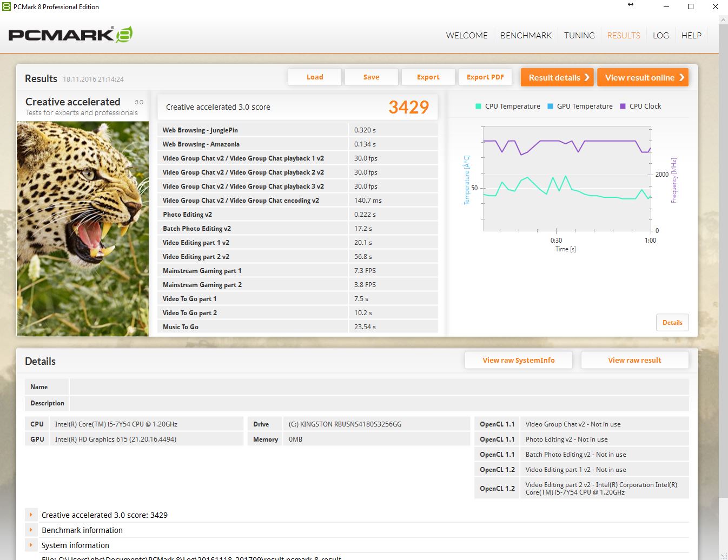This screenshot has height=560, width=728.
Task: Toggle the CPU Temperature legend swatch
Action: coord(478,106)
